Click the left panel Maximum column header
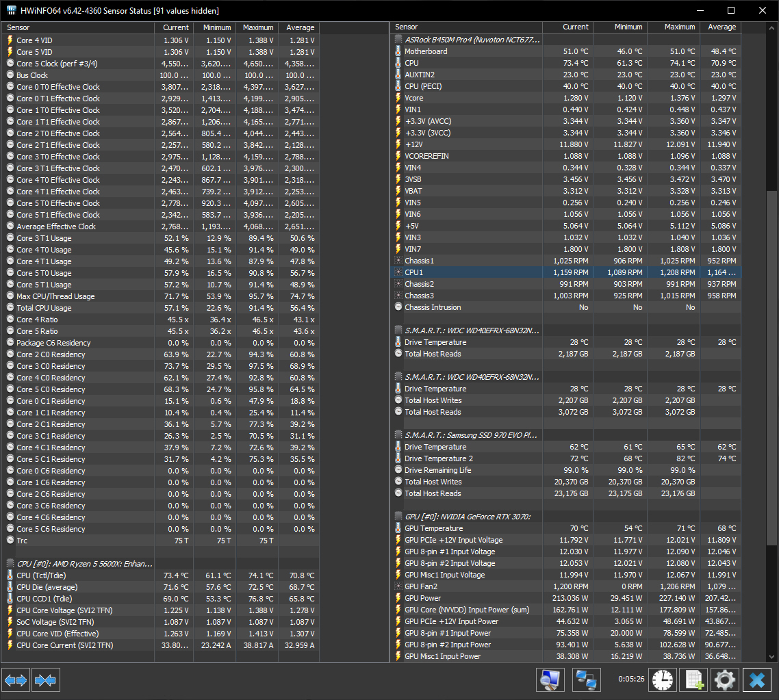This screenshot has height=700, width=779. tap(257, 27)
